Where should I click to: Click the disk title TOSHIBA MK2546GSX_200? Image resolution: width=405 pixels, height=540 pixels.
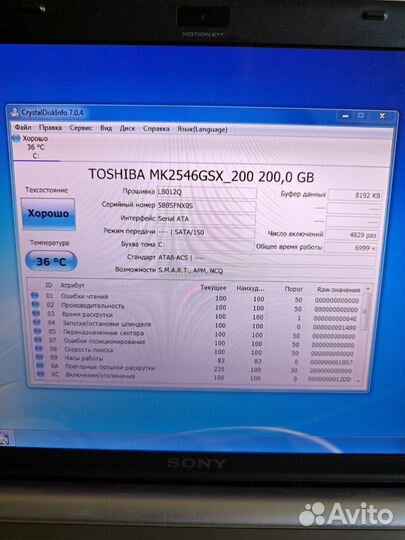171,175
